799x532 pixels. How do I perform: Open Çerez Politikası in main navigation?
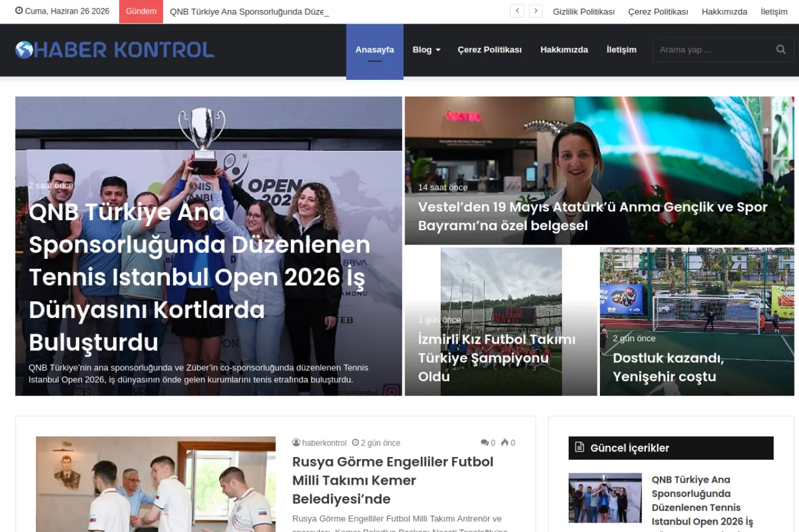coord(489,50)
